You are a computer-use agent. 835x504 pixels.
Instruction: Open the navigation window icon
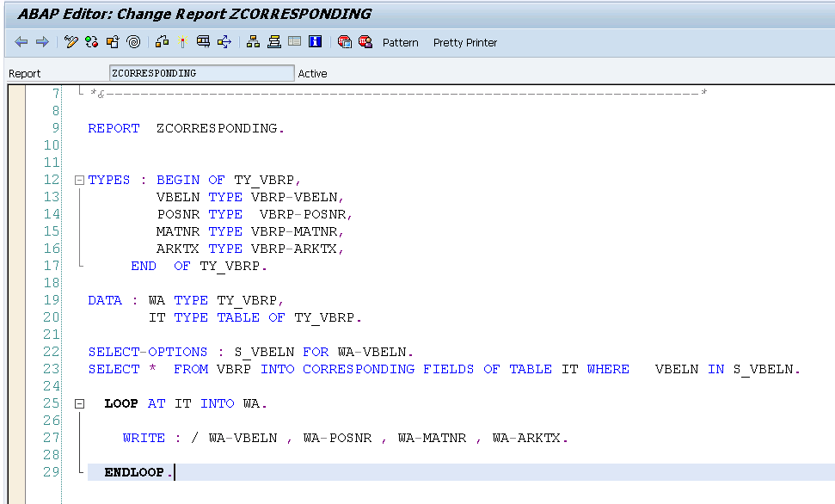(163, 41)
